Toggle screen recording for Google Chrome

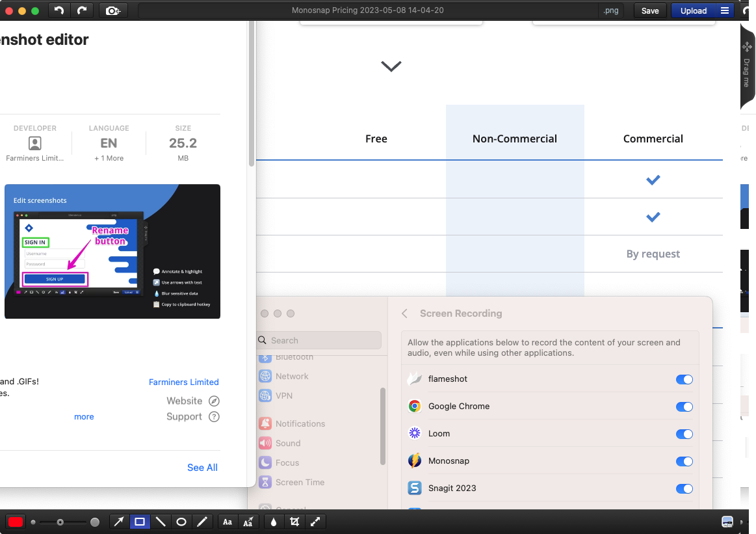pyautogui.click(x=684, y=407)
